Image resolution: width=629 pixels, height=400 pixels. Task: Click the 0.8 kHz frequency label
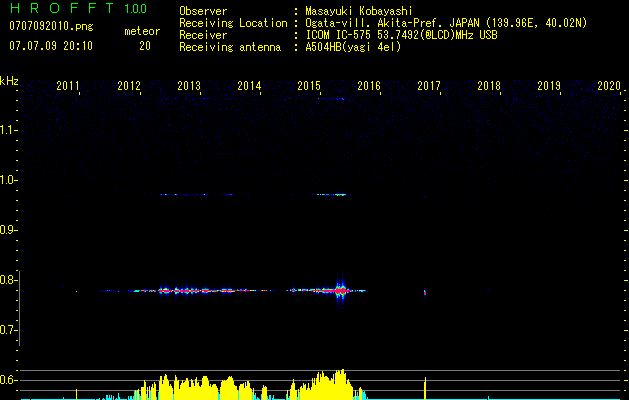tap(8, 280)
